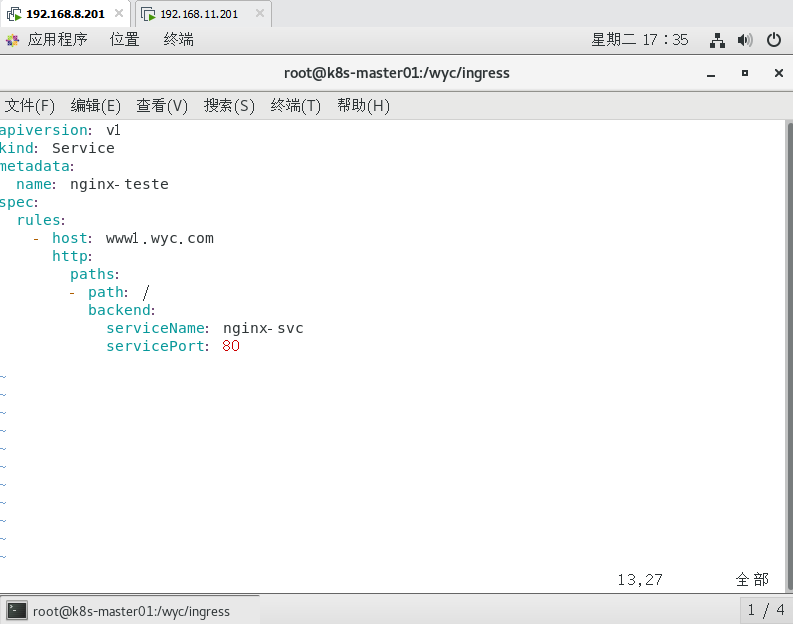The height and width of the screenshot is (624, 793).
Task: Click the spec key
Action: click(19, 202)
